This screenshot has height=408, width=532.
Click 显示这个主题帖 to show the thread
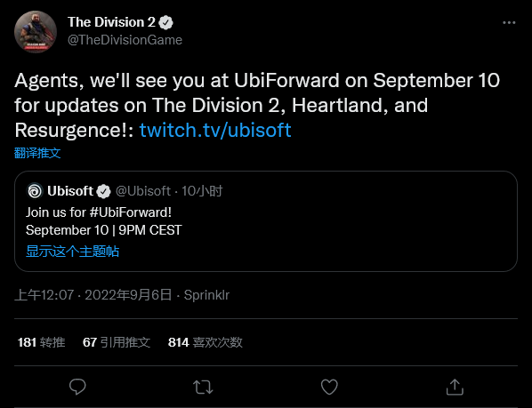click(73, 252)
